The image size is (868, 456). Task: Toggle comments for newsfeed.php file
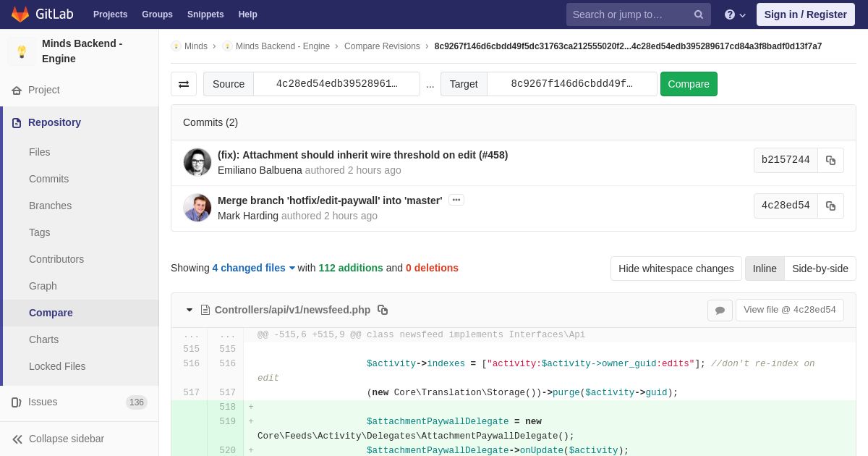[x=720, y=311]
